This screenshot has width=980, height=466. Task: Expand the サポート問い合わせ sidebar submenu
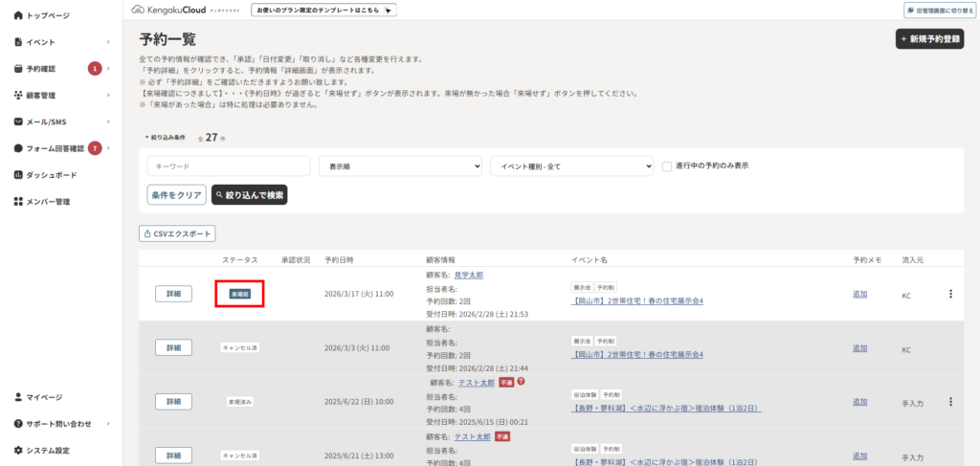(x=108, y=423)
